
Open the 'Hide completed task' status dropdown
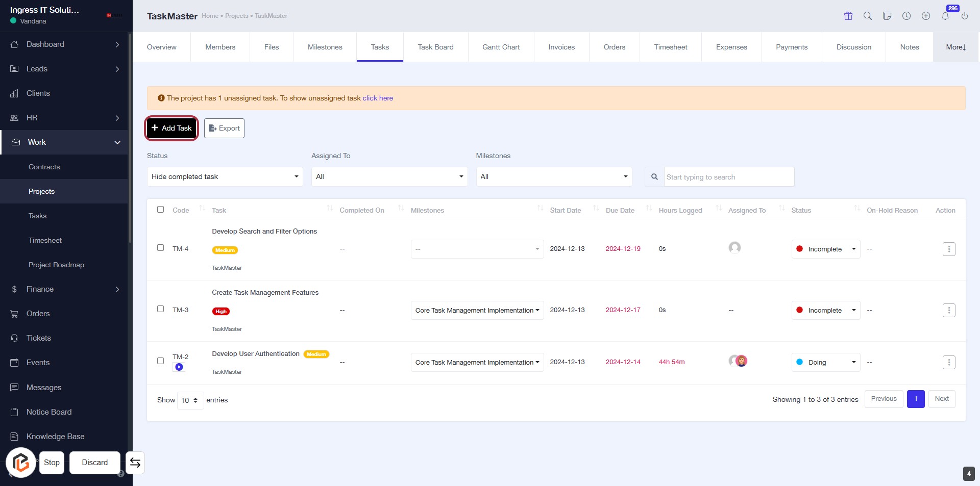coord(225,177)
